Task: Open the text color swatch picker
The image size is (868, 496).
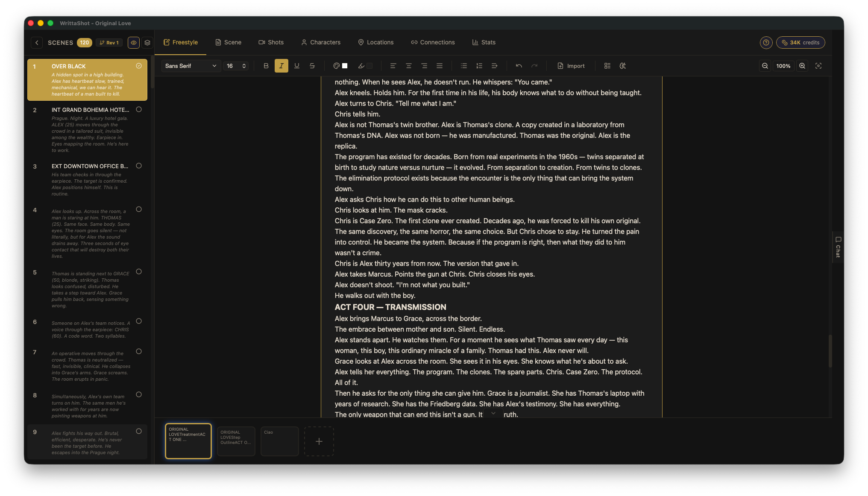Action: click(x=340, y=66)
